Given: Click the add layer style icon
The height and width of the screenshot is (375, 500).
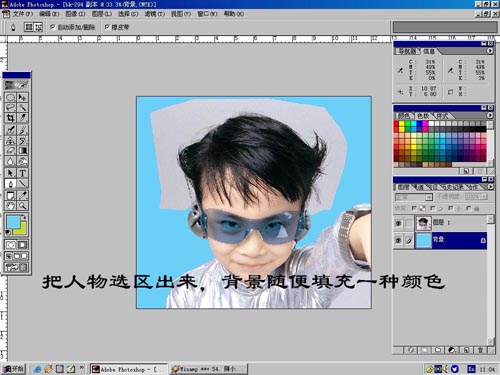Looking at the screenshot, I should coord(411,350).
